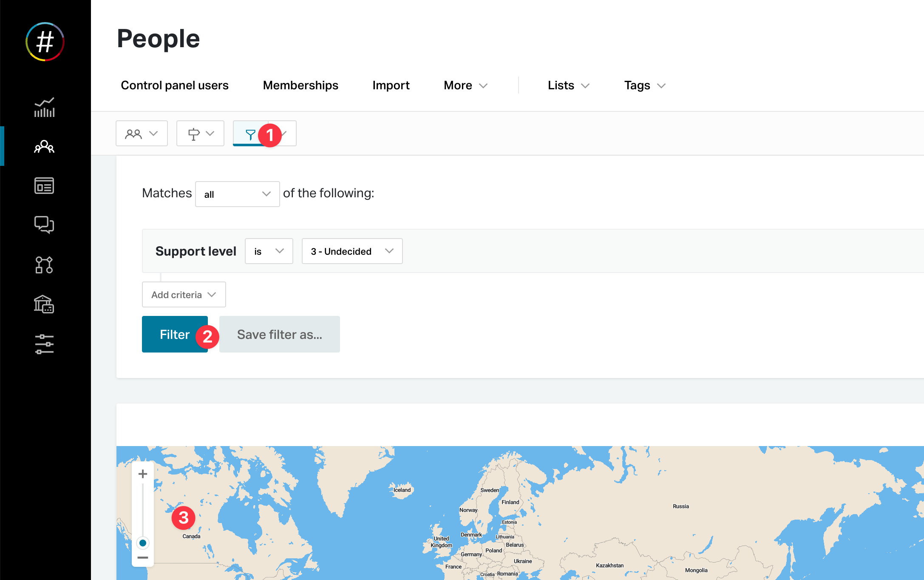Click the map zoom slider handle

point(143,543)
